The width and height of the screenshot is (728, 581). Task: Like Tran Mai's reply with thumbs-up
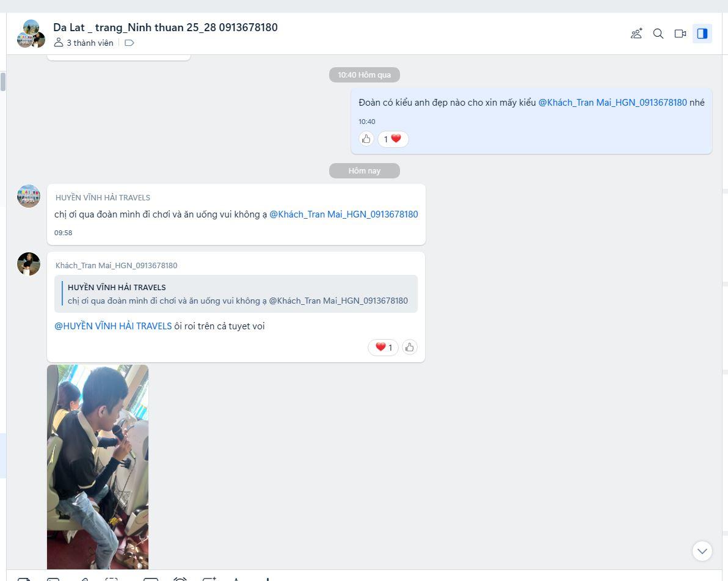coord(410,348)
